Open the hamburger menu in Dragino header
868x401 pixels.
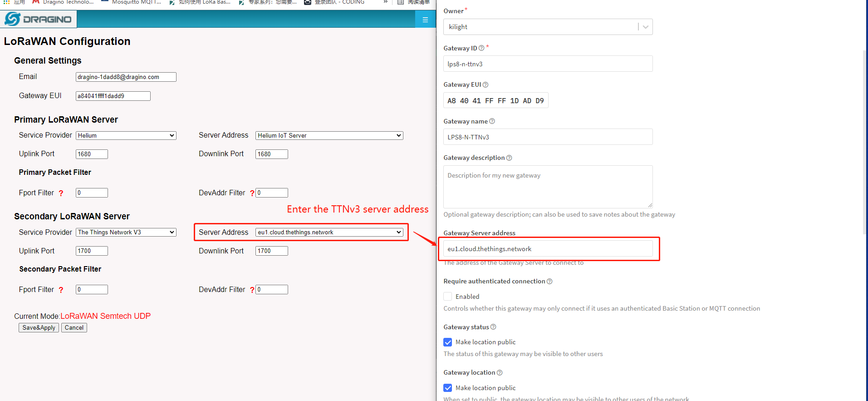[425, 20]
